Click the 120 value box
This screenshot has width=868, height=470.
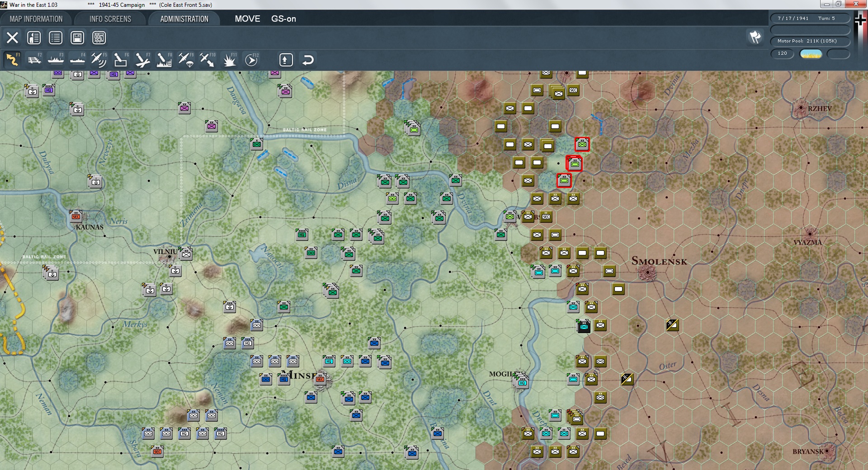(x=782, y=53)
